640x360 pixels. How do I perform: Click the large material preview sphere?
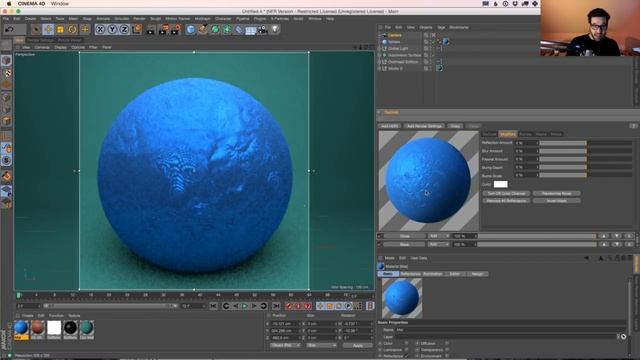(428, 180)
